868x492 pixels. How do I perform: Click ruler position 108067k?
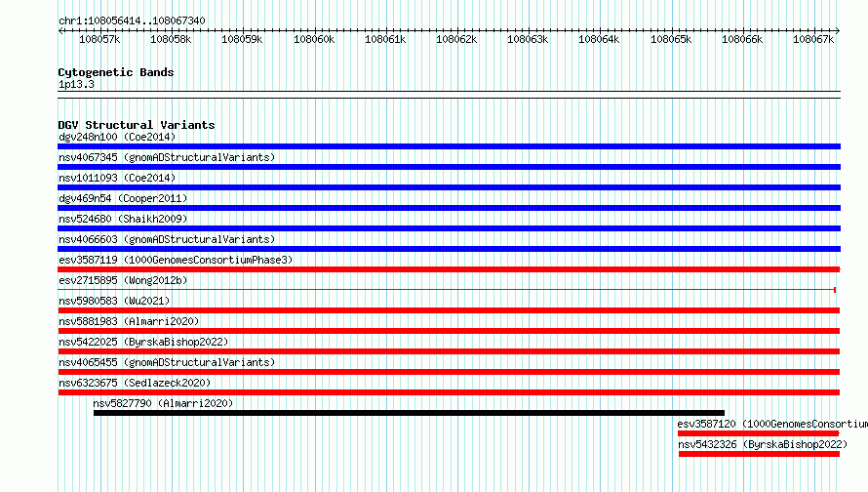[x=813, y=39]
